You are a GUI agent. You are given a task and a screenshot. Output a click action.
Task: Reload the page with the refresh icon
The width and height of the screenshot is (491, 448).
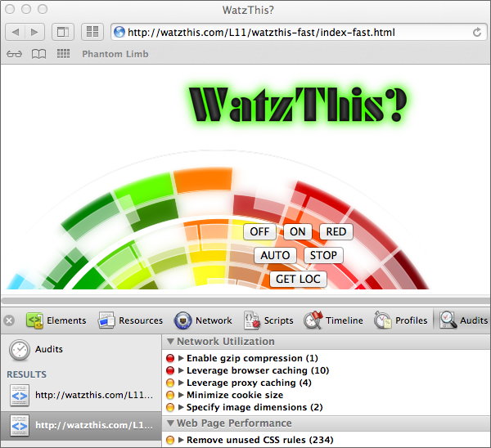pyautogui.click(x=477, y=32)
